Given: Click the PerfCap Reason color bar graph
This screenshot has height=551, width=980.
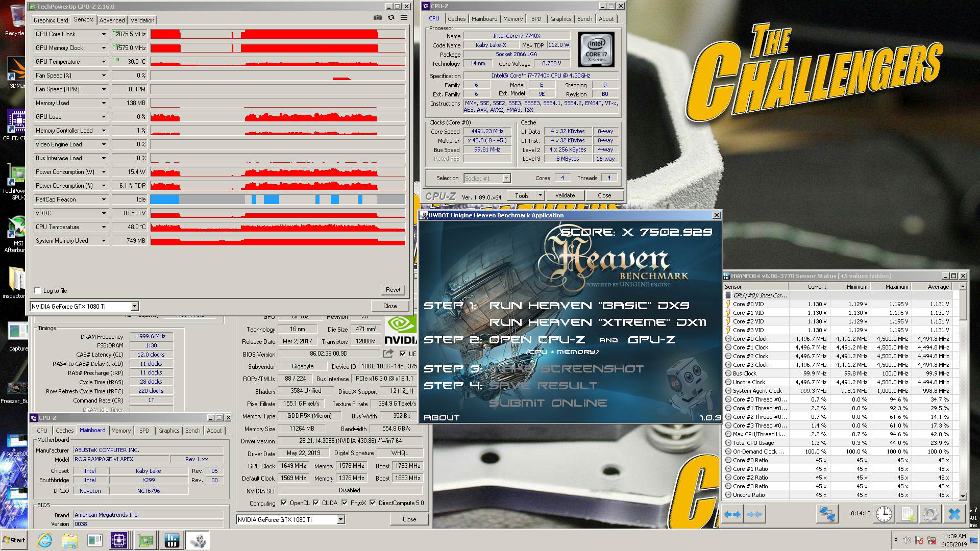Looking at the screenshot, I should [x=278, y=199].
